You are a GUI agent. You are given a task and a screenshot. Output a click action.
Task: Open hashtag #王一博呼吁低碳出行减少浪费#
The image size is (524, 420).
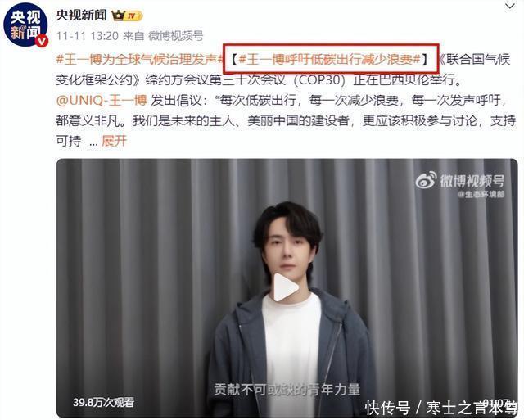tap(329, 60)
